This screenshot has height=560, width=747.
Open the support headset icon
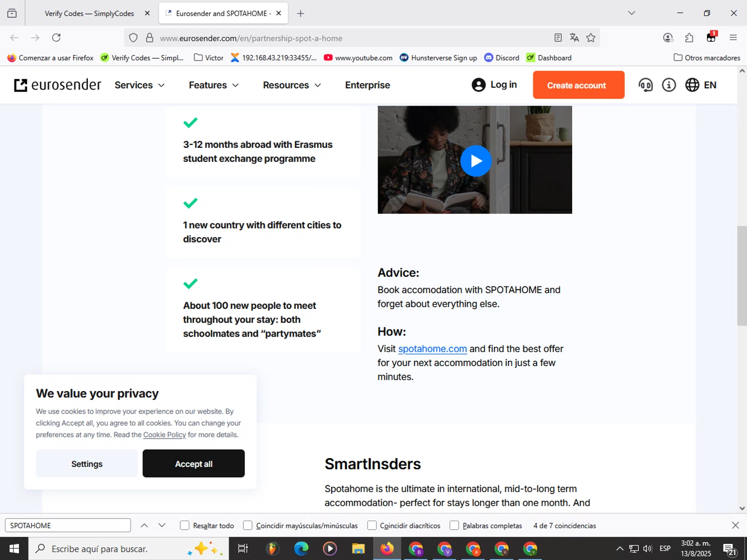pos(645,85)
